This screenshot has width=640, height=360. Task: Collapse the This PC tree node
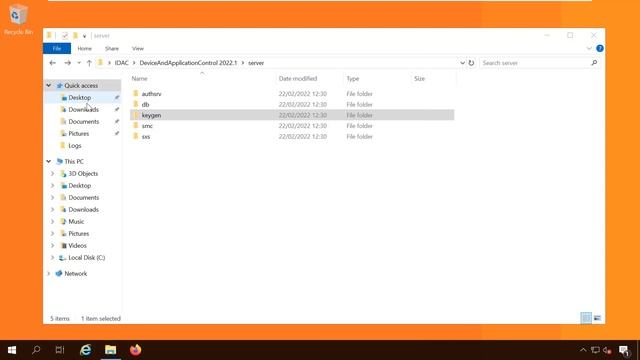click(x=49, y=161)
